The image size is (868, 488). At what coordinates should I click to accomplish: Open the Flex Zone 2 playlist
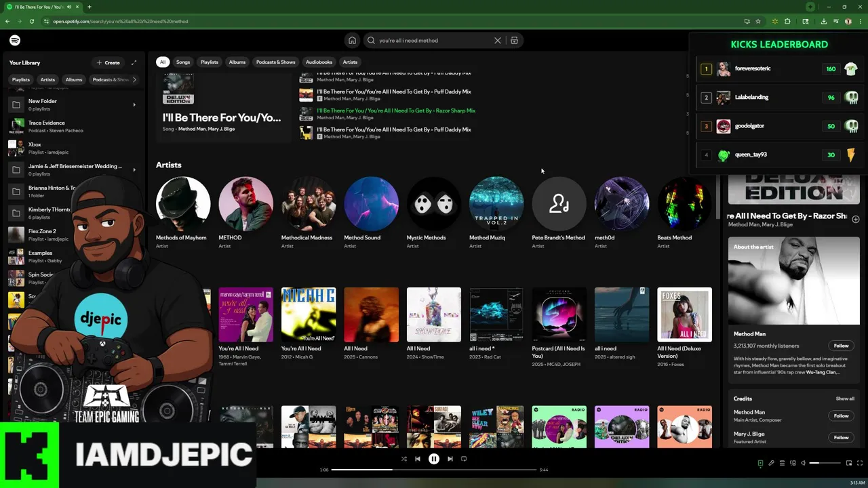point(73,235)
